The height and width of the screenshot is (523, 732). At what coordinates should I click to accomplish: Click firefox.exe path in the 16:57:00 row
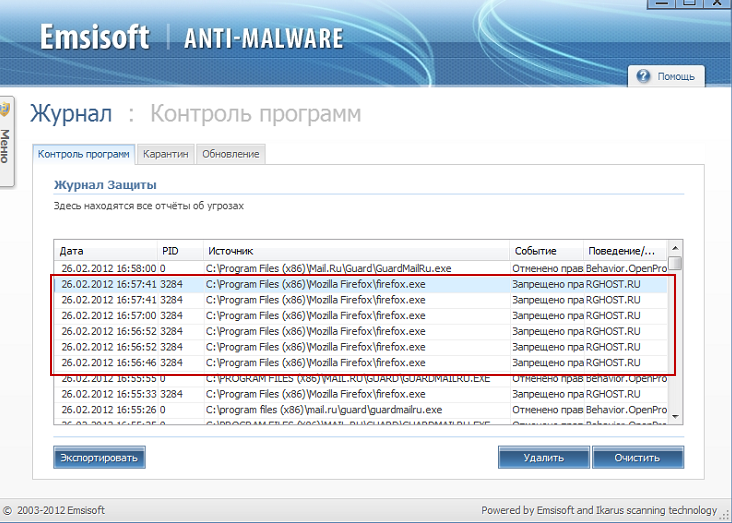pos(316,316)
